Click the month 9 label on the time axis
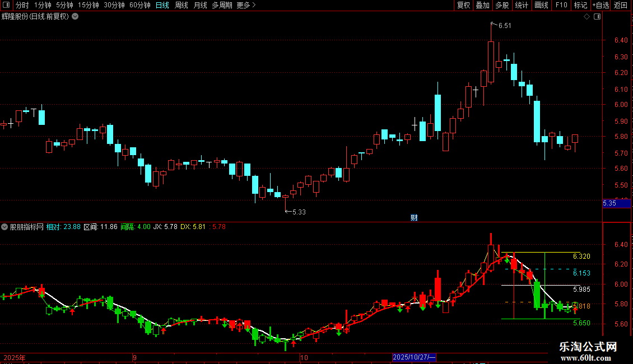633x364 pixels. (x=134, y=357)
